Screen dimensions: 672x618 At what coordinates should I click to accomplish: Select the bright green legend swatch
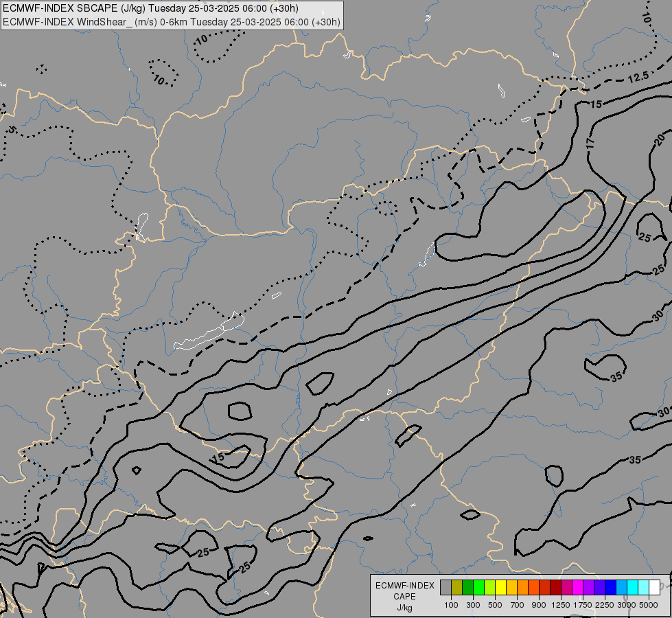tap(478, 587)
